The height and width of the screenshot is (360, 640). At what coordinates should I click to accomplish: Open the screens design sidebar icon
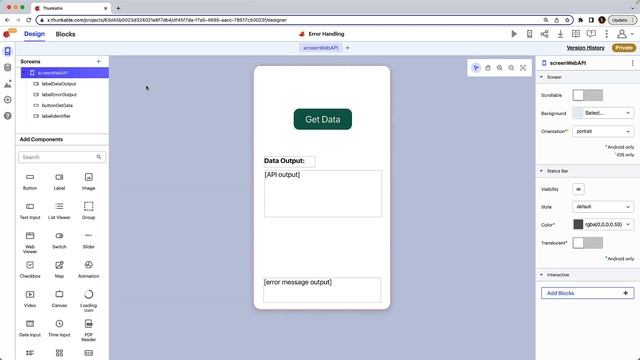(x=7, y=51)
